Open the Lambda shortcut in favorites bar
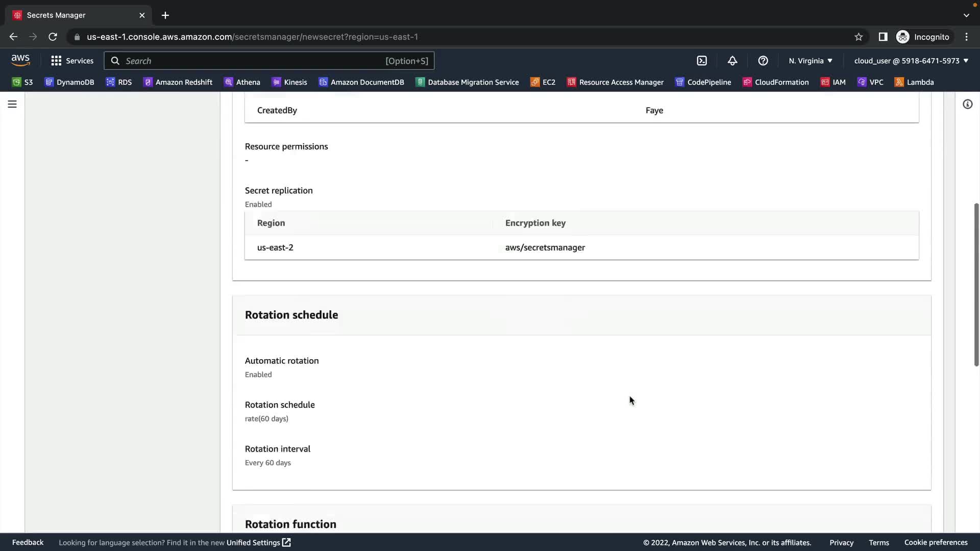Screen dimensions: 980x551 pos(914,82)
